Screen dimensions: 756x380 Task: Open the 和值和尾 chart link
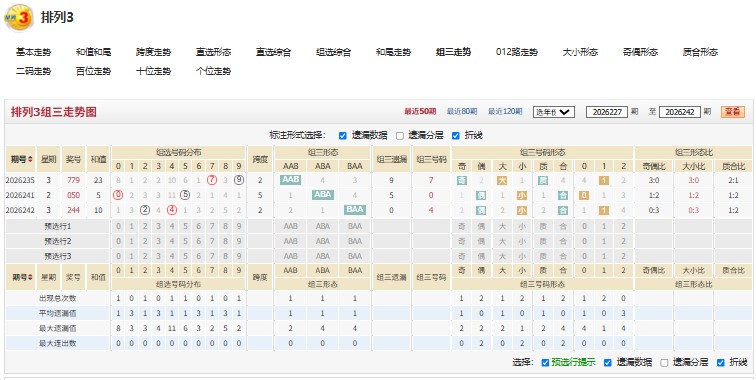point(93,52)
